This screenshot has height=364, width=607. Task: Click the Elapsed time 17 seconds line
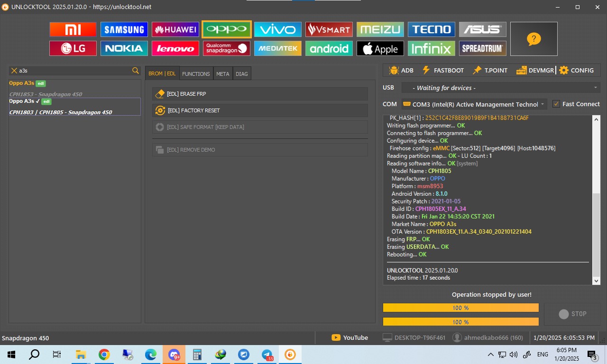[x=418, y=278]
